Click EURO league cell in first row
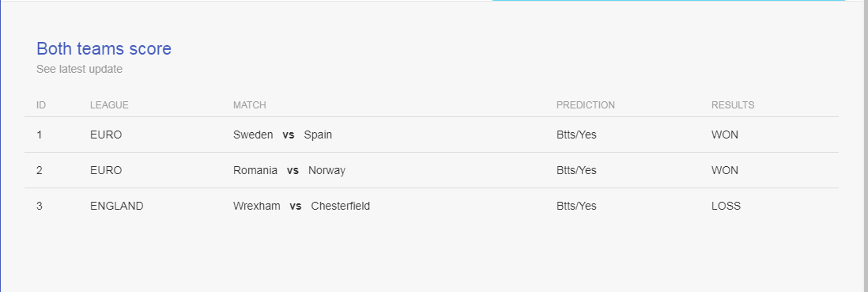The width and height of the screenshot is (868, 292). tap(106, 135)
